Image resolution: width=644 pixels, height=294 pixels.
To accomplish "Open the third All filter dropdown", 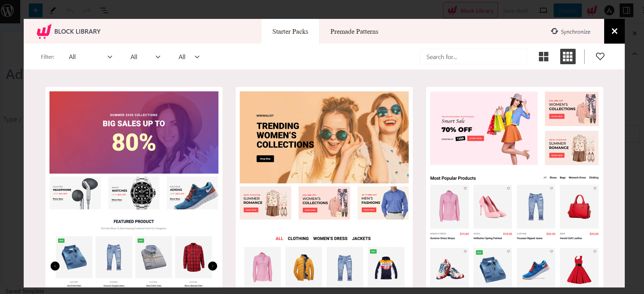I will tap(189, 57).
